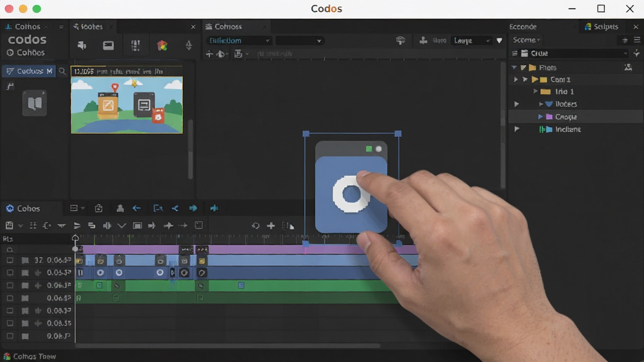
Task: Click the downward chevron icon in timeline toolbar
Action: pyautogui.click(x=121, y=226)
